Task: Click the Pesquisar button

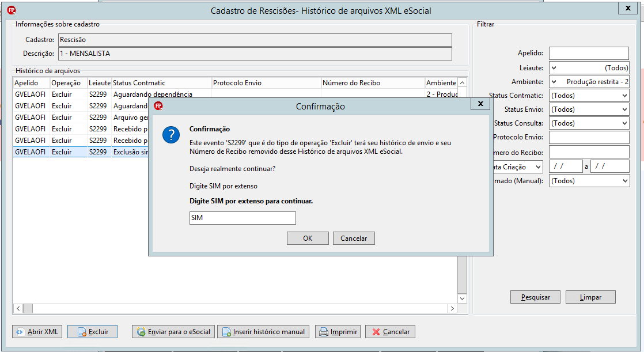Action: pos(535,297)
